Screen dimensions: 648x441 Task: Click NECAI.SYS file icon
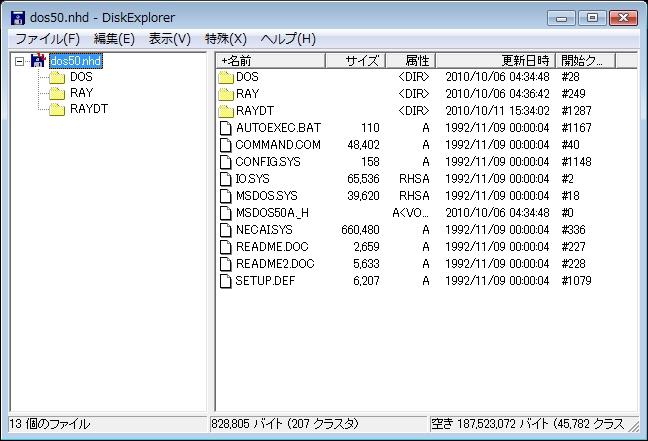point(226,230)
